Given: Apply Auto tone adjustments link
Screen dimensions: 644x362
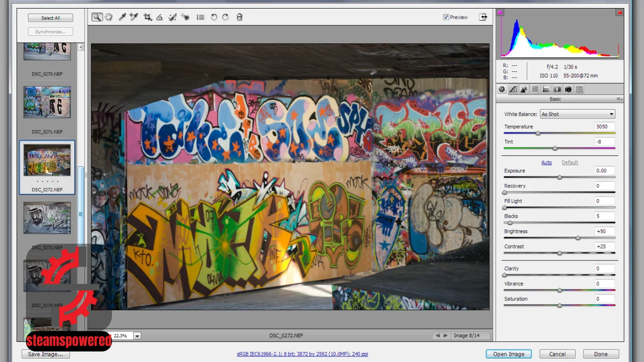Looking at the screenshot, I should pyautogui.click(x=546, y=162).
